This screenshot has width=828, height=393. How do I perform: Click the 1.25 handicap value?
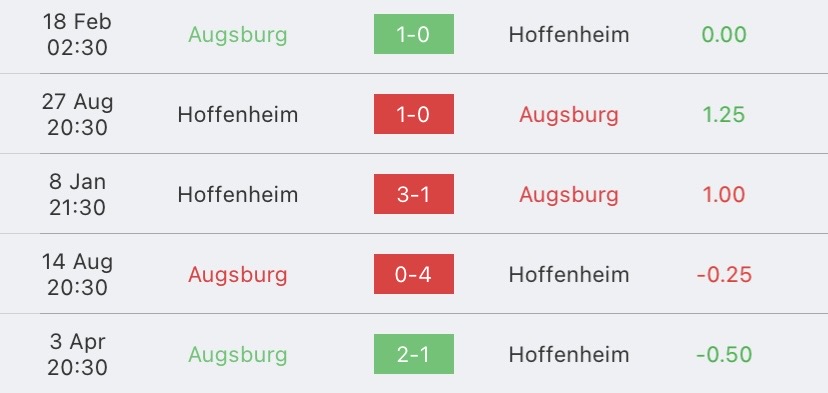[724, 115]
